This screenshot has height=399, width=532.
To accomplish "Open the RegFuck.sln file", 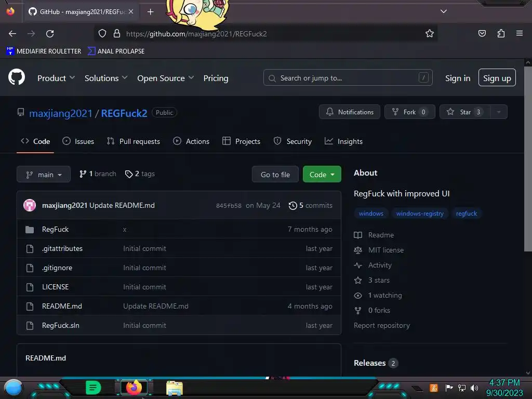I will pyautogui.click(x=60, y=325).
